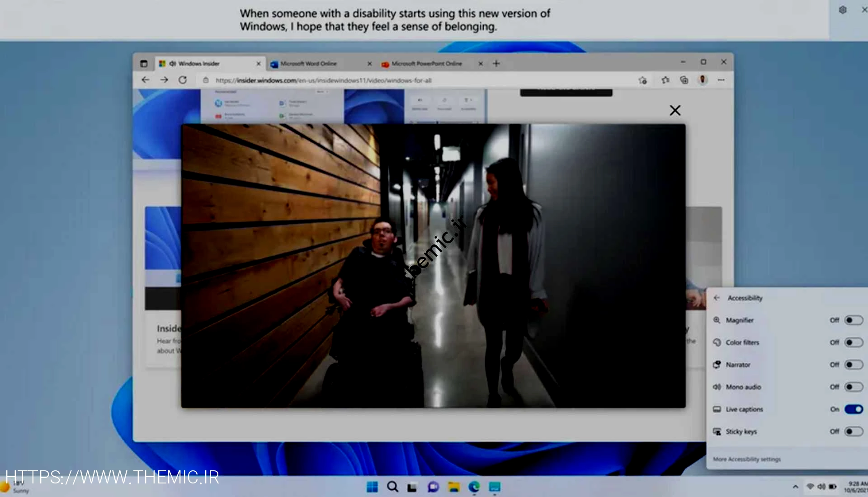Viewport: 868px width, 497px height.
Task: Open the Windows Start button
Action: click(x=372, y=487)
